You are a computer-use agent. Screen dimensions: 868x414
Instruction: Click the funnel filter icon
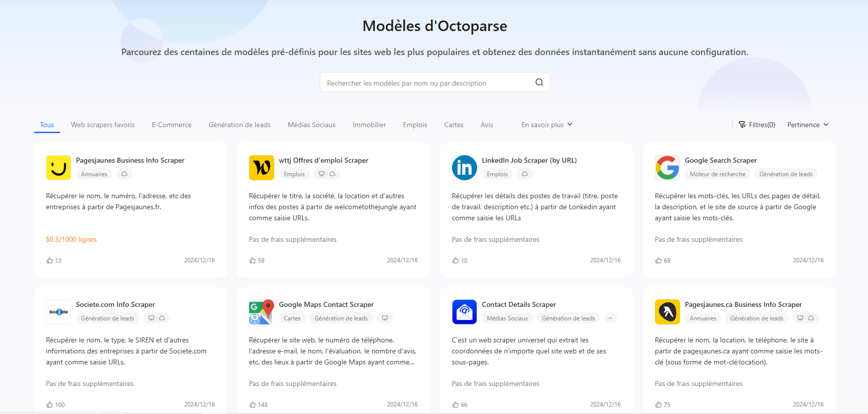tap(742, 125)
